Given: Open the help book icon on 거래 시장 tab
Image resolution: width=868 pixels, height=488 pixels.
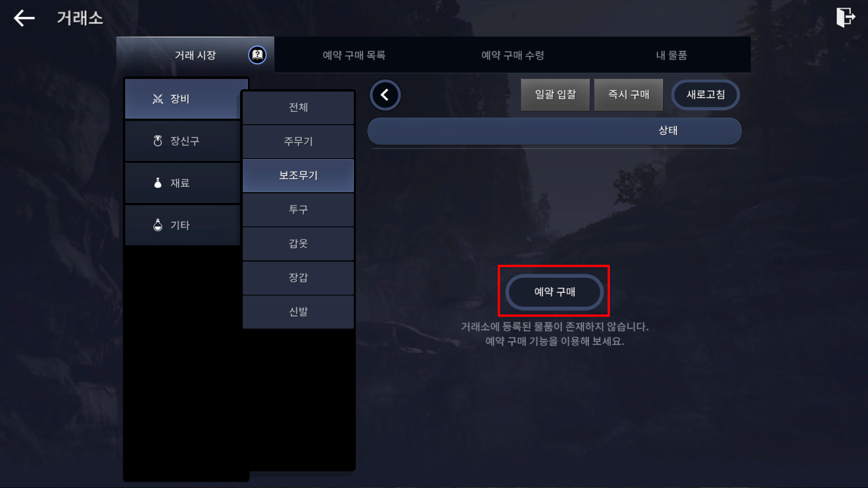Looking at the screenshot, I should 257,55.
